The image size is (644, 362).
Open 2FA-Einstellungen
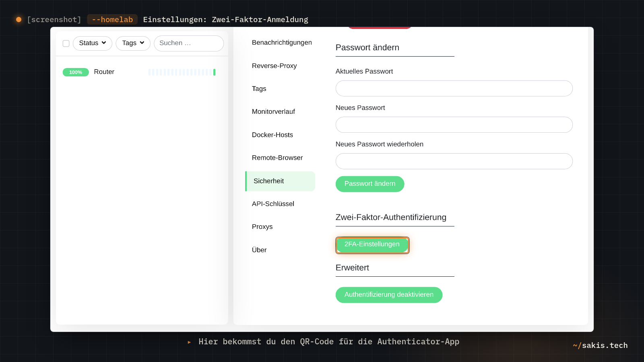pos(372,245)
